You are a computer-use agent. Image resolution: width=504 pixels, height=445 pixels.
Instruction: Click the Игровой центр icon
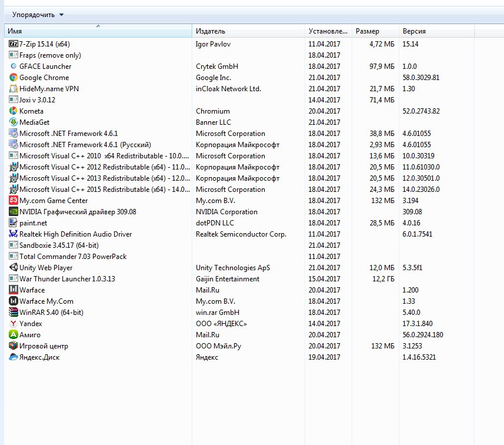point(13,346)
